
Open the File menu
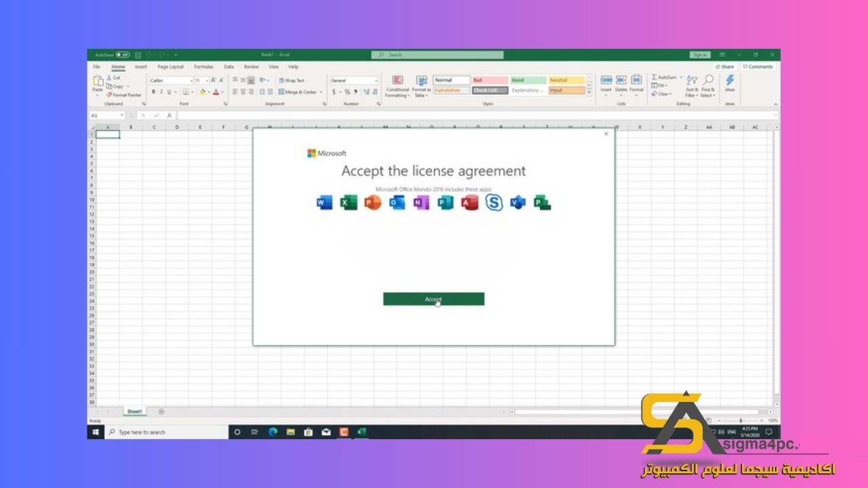pos(96,67)
